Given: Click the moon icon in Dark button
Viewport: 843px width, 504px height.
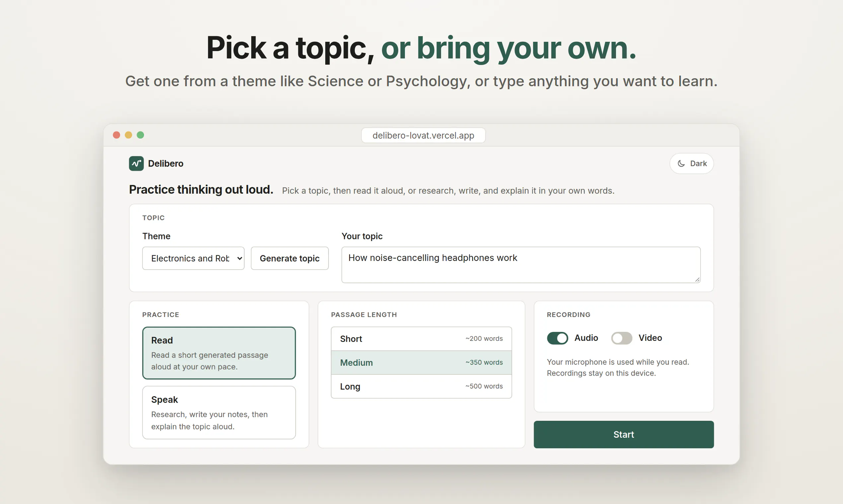Looking at the screenshot, I should 681,163.
